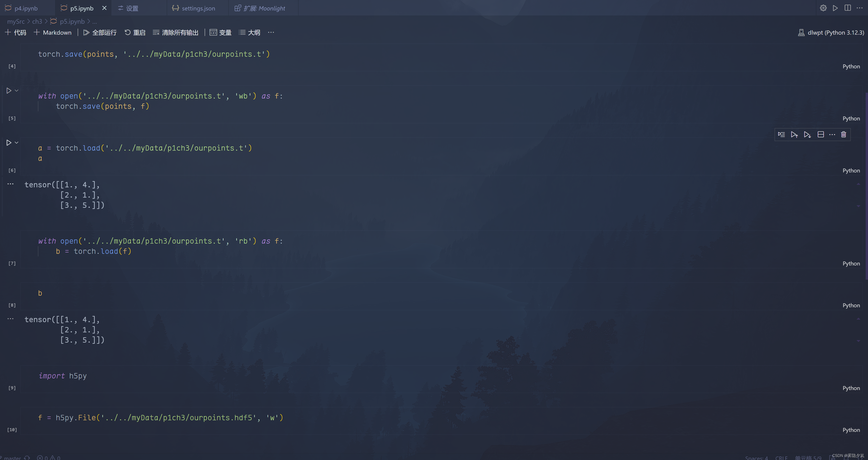Click 全部运行 to run all cells
Image resolution: width=868 pixels, height=460 pixels.
click(x=100, y=32)
